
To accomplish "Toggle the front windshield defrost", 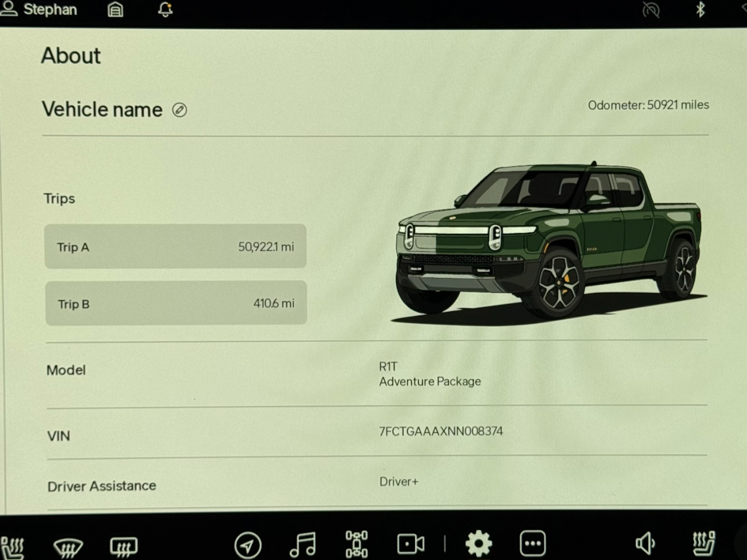I will (68, 546).
